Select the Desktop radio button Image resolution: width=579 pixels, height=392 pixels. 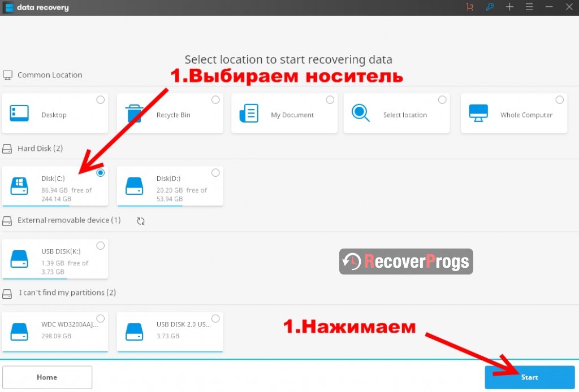tap(101, 100)
